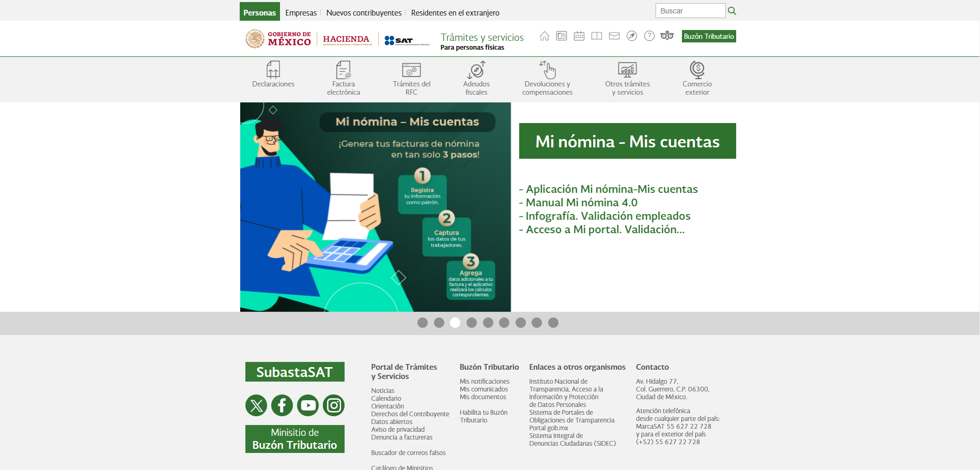Click the owl icon in header
This screenshot has height=470, width=980.
click(667, 36)
